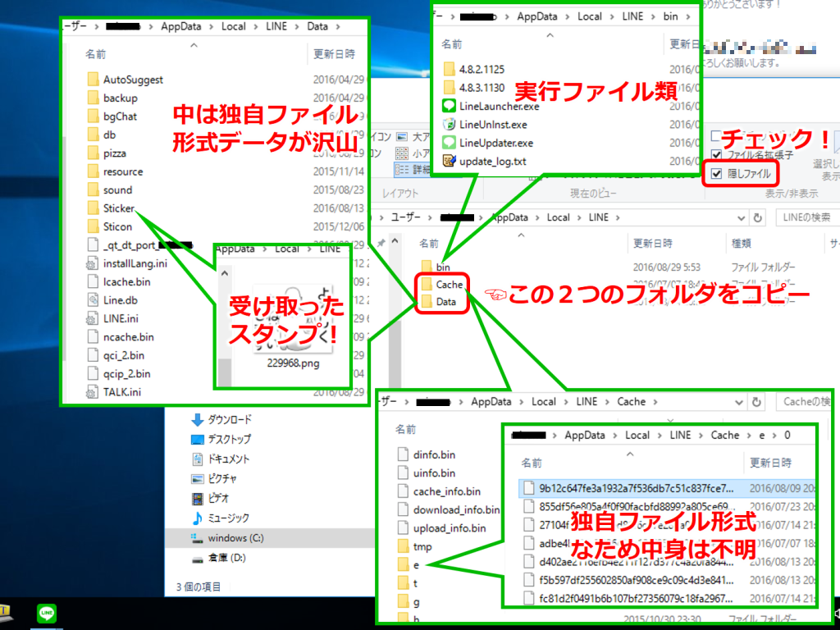Screen dimensions: 840x630
Task: Select LineLauncher.exe
Action: (491, 106)
